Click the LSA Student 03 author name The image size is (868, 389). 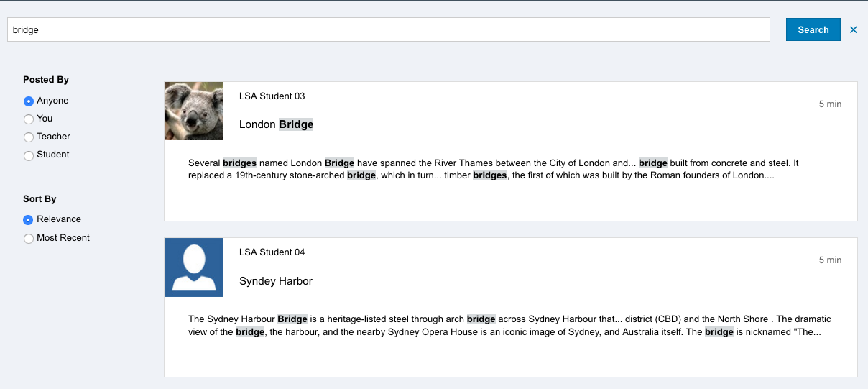(x=272, y=96)
